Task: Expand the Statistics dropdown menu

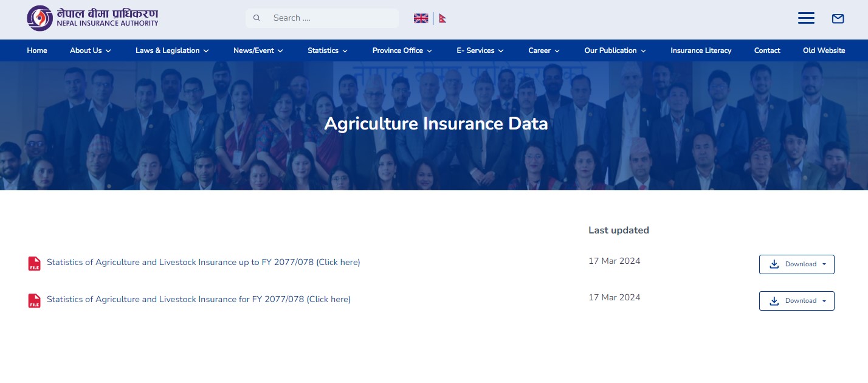Action: pyautogui.click(x=327, y=50)
